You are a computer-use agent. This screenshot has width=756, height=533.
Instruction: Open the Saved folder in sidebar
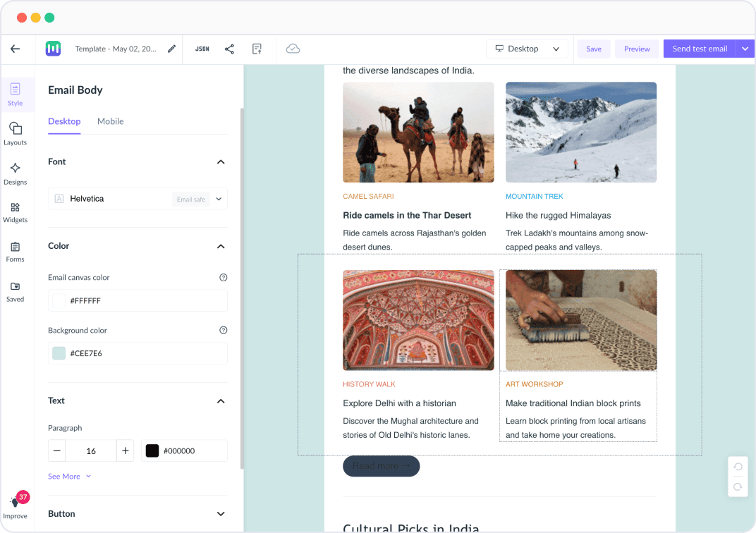coord(16,290)
